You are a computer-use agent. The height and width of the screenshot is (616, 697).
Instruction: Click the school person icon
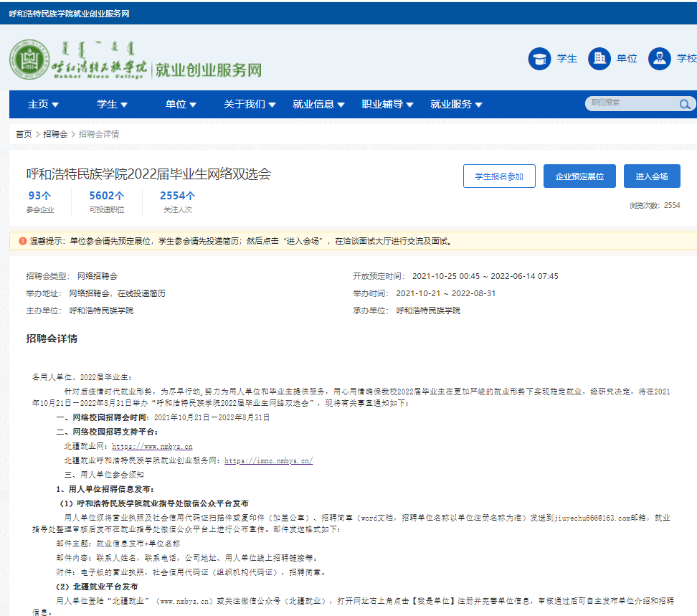(659, 59)
